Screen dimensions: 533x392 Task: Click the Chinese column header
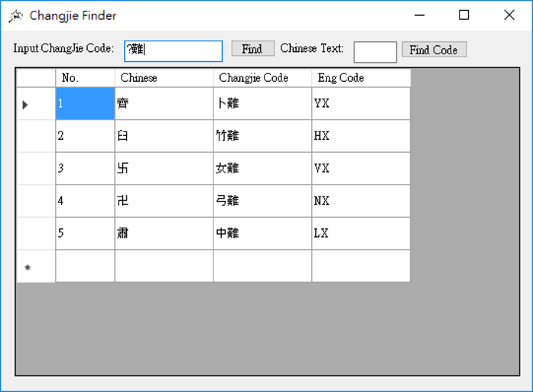(164, 78)
